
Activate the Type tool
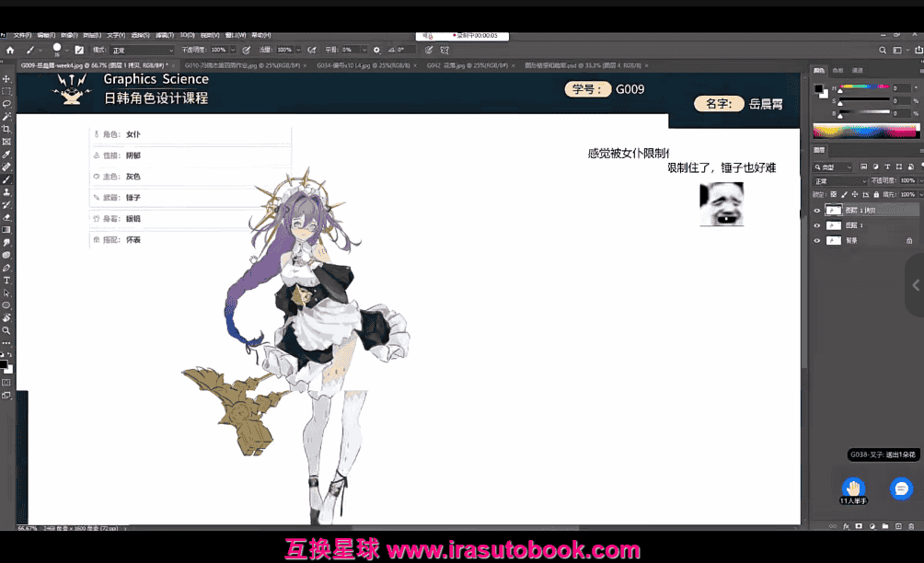(x=6, y=280)
